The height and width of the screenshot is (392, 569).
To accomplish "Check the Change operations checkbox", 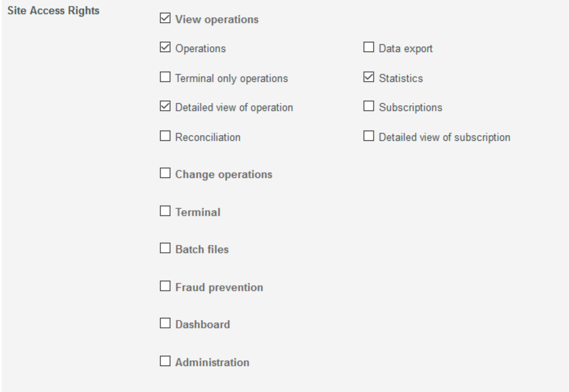I will pyautogui.click(x=165, y=173).
